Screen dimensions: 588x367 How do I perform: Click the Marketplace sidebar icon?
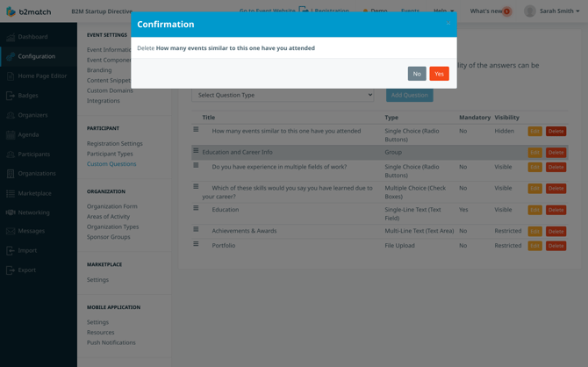[x=11, y=193]
